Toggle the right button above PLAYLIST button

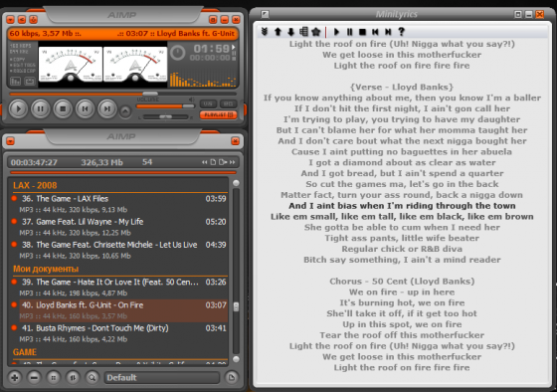228,103
